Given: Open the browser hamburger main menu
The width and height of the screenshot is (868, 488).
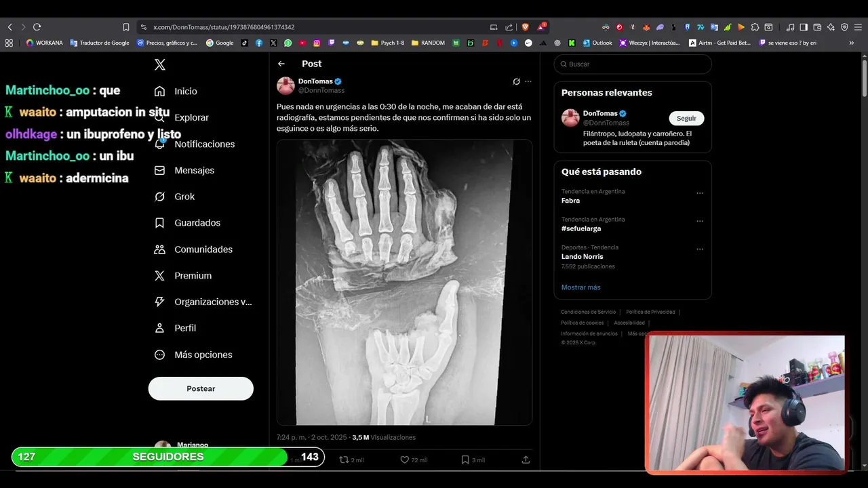Looking at the screenshot, I should 858,27.
